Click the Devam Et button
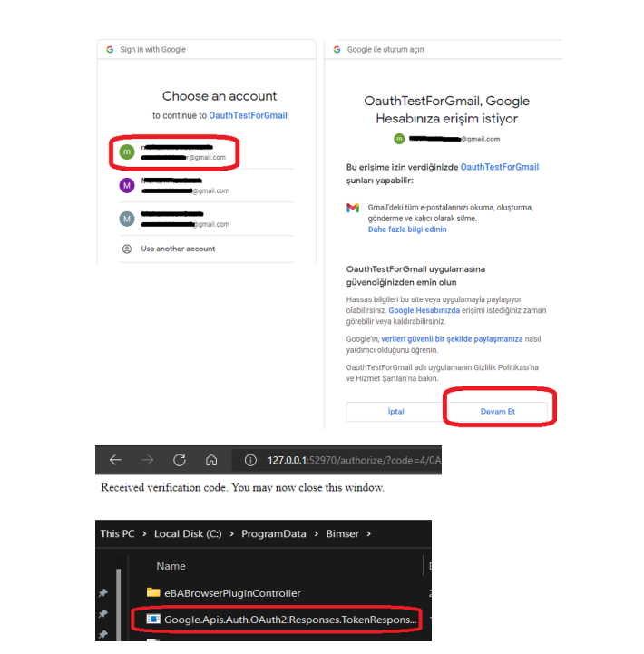644x654 pixels. point(498,412)
